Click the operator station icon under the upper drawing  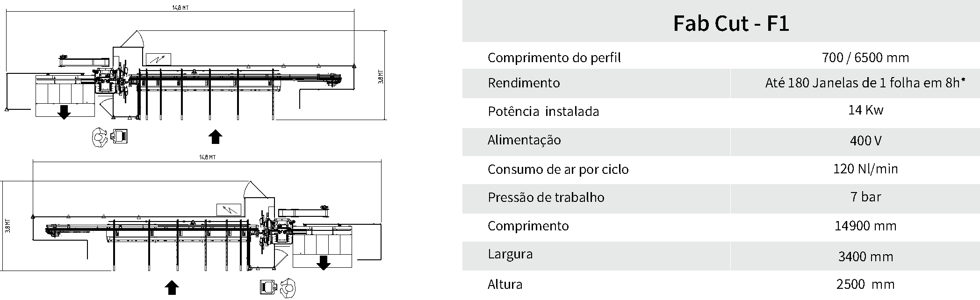111,137
